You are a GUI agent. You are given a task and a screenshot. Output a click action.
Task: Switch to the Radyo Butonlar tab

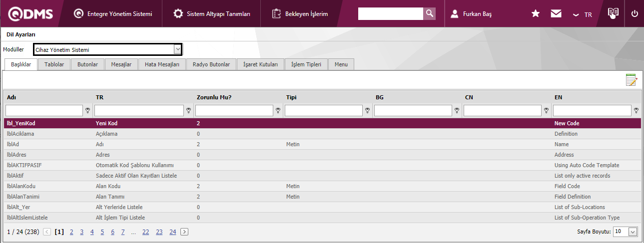211,64
